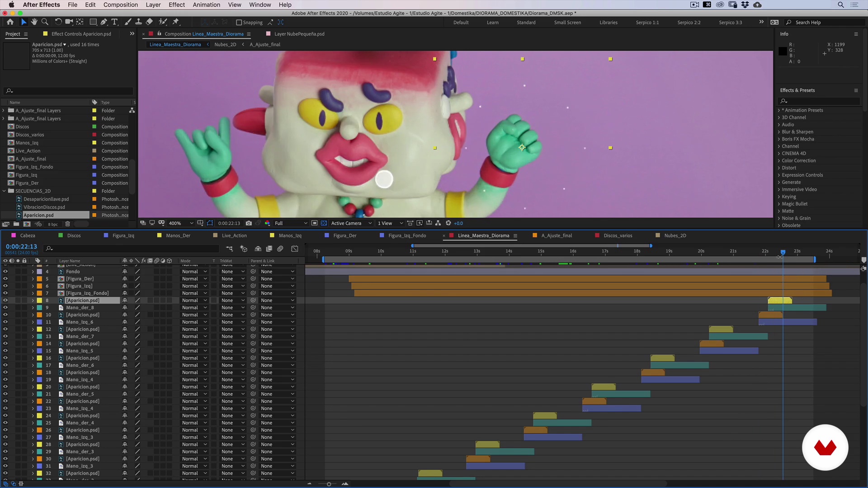
Task: Switch to the Nubes_2D timeline tab
Action: click(x=675, y=235)
